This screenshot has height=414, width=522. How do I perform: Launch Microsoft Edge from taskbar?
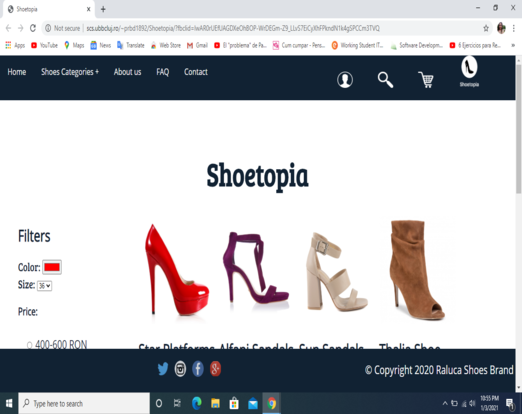pos(197,404)
